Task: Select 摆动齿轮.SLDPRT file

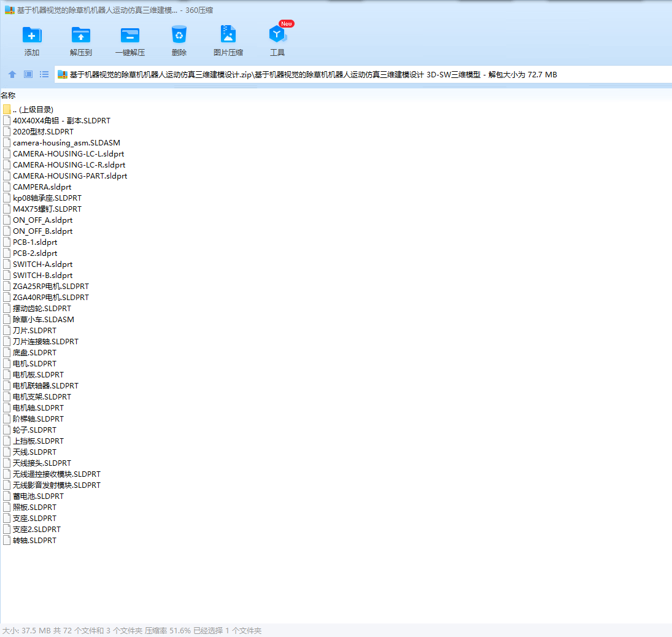Action: [42, 309]
